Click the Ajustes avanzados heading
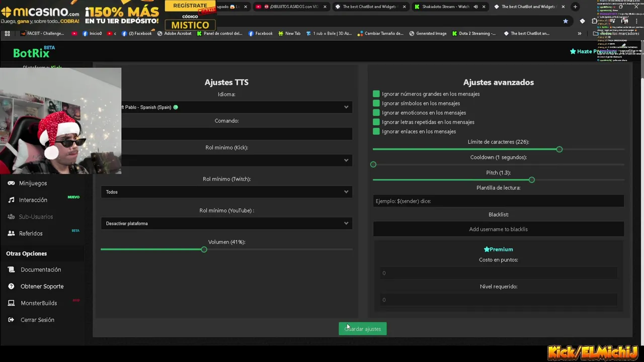 [x=499, y=82]
